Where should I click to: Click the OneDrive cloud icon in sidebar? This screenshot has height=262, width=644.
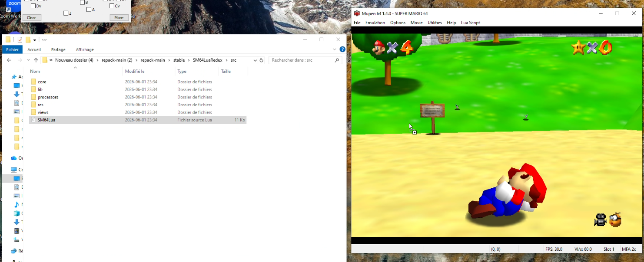(x=14, y=158)
